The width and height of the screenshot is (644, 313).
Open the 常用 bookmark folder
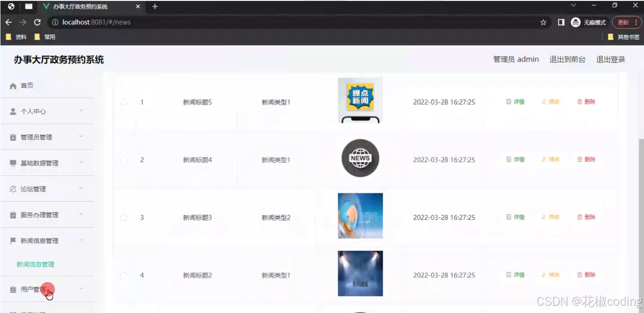point(45,37)
